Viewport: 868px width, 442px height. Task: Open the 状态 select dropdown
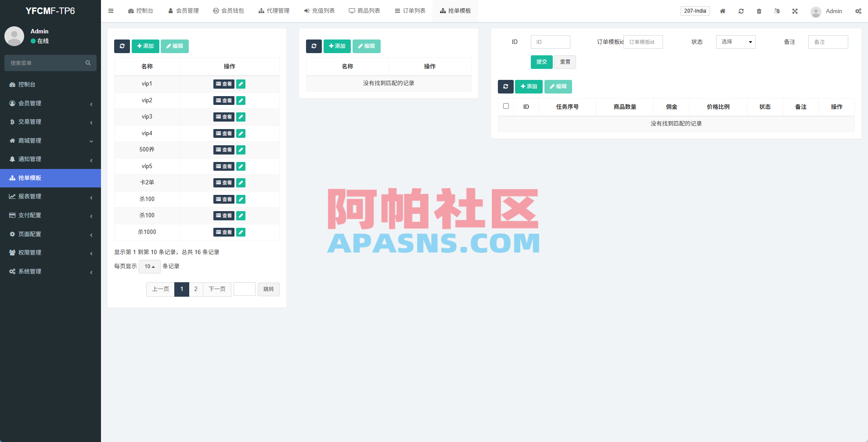click(736, 42)
